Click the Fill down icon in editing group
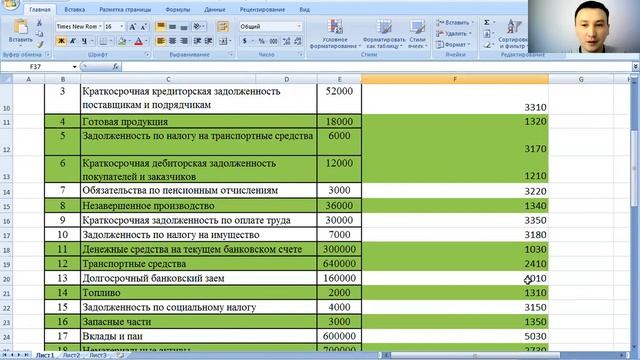This screenshot has width=640, height=360. tap(487, 34)
